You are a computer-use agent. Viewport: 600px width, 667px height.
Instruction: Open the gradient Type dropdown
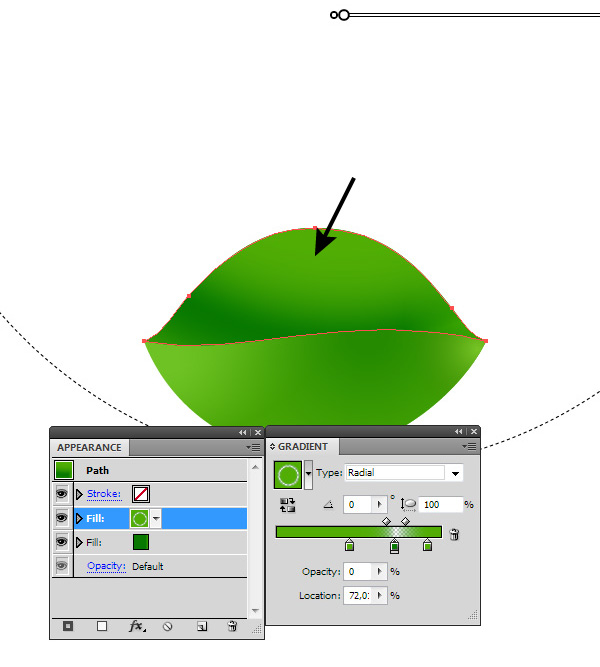click(x=456, y=473)
